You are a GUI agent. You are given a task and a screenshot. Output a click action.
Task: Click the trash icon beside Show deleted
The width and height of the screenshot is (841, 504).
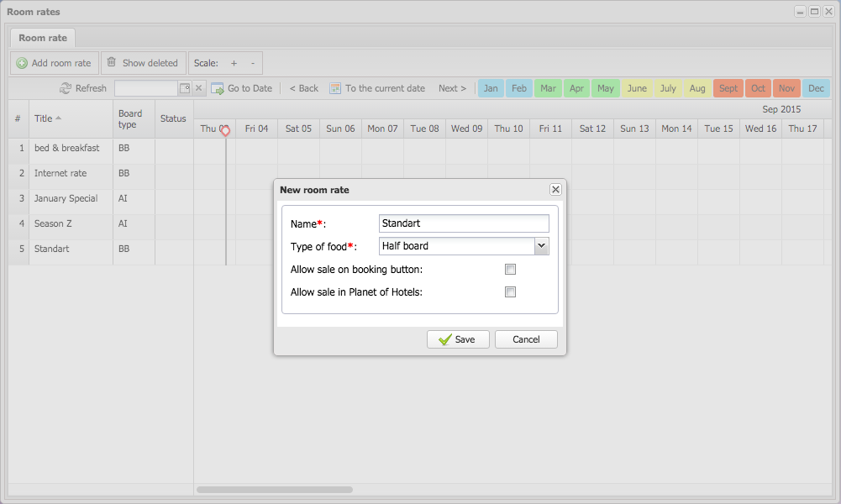click(112, 62)
